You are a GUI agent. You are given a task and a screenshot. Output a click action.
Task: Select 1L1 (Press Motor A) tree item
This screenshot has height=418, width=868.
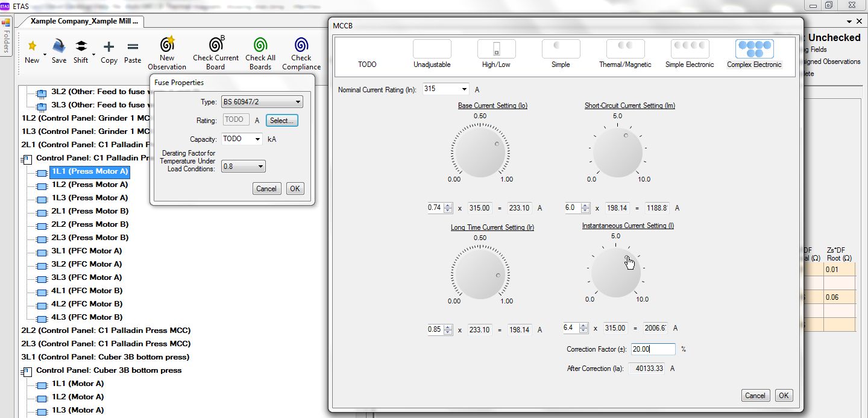90,171
